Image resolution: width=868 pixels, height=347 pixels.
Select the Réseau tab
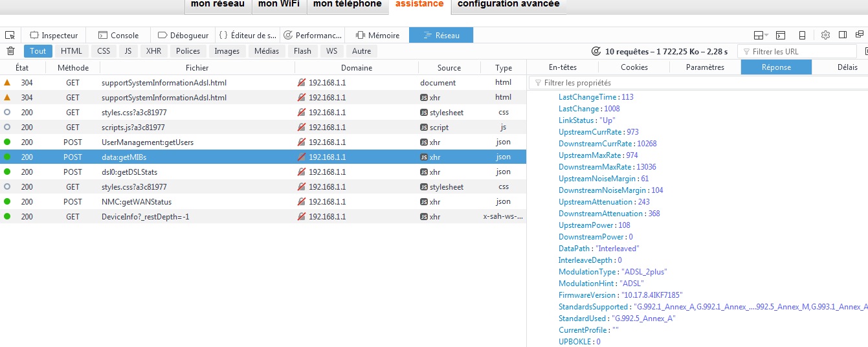pyautogui.click(x=441, y=36)
